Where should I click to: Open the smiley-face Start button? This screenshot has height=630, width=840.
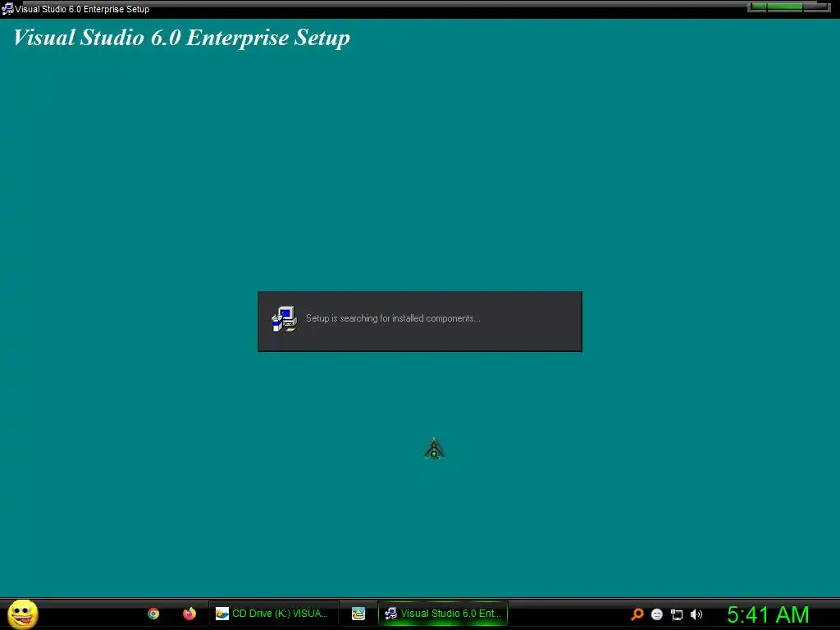tap(22, 614)
